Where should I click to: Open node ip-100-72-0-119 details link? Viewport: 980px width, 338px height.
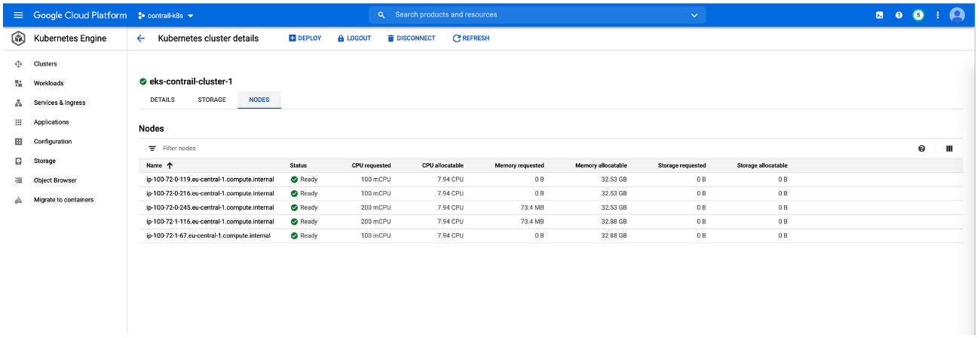pos(210,180)
